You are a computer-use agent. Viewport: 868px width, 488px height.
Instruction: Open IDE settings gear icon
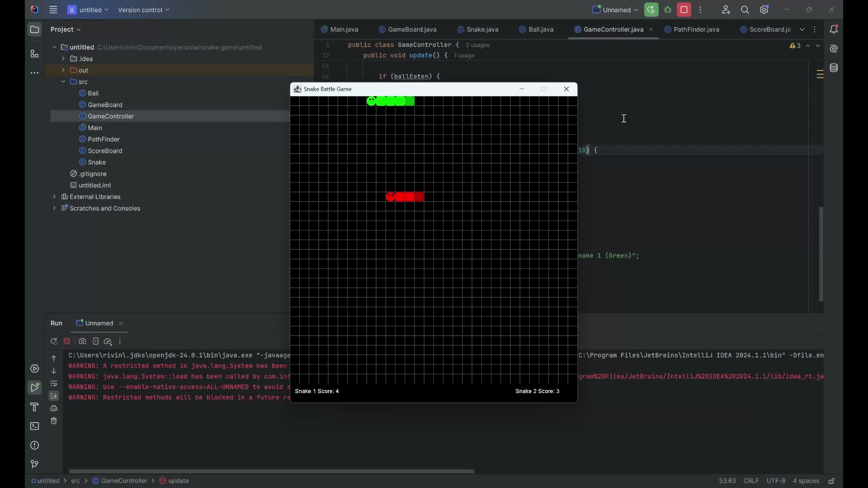(764, 10)
